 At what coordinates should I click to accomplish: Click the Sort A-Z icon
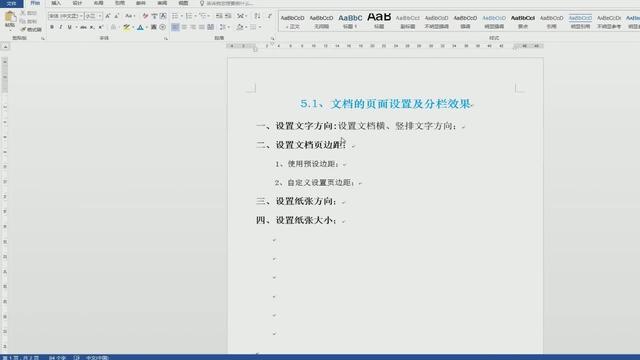pyautogui.click(x=257, y=16)
